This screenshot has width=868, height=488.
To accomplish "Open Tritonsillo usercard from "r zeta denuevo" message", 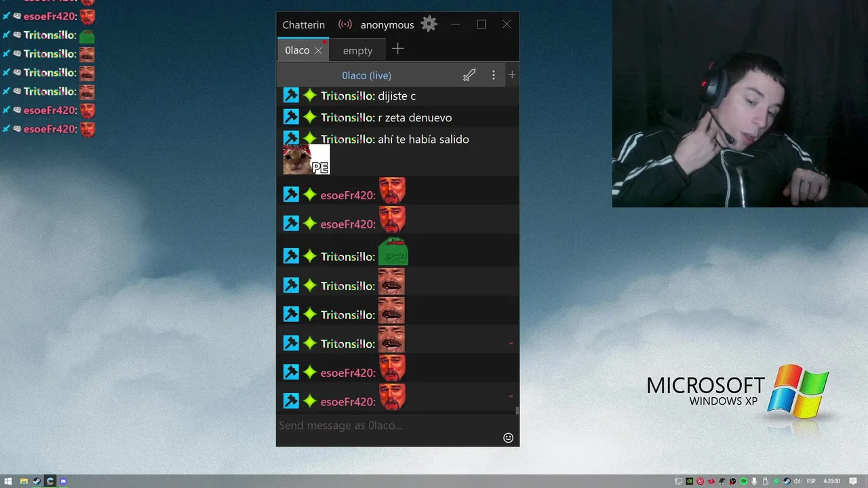I will pyautogui.click(x=348, y=118).
